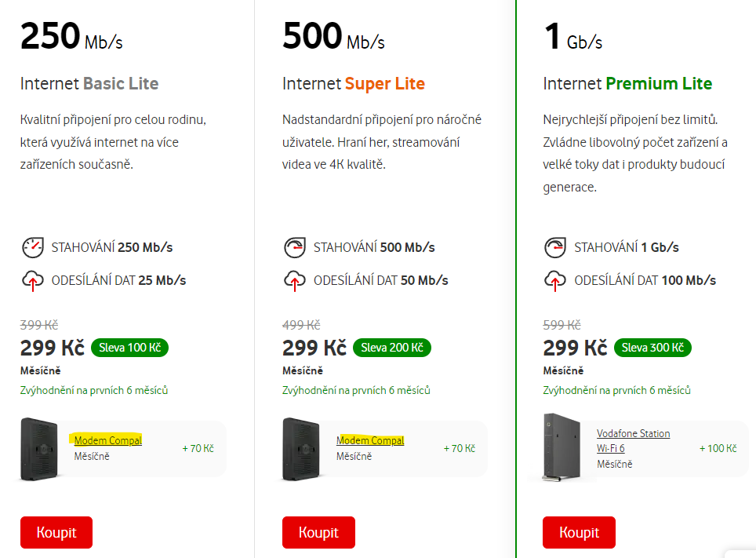Click the Internet Super Lite plan title
756x558 pixels.
click(x=354, y=83)
